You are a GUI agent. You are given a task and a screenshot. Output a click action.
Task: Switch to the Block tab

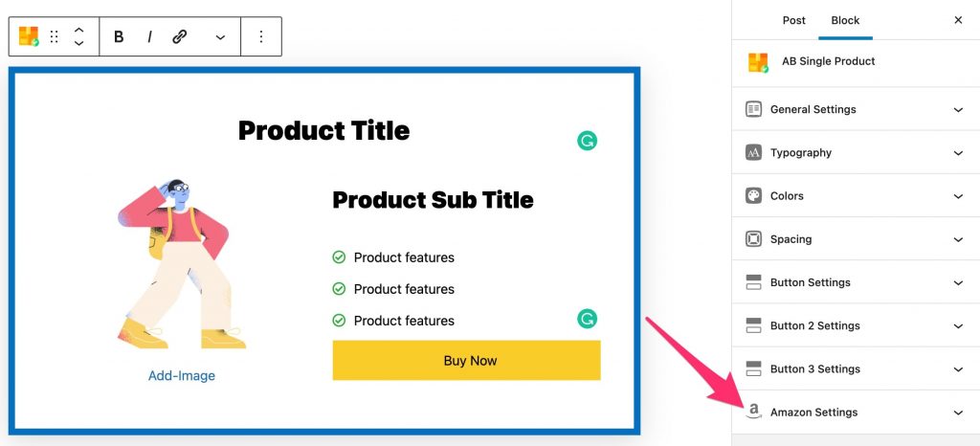pos(845,20)
